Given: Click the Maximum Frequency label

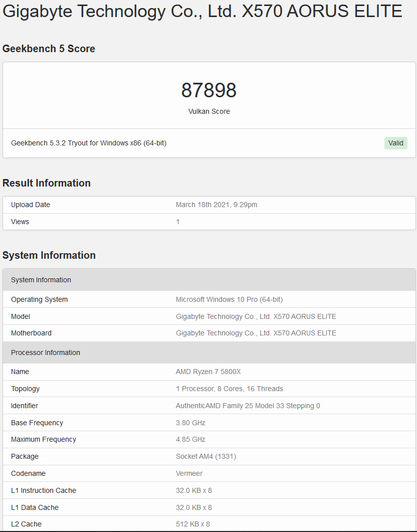Looking at the screenshot, I should click(x=44, y=439).
